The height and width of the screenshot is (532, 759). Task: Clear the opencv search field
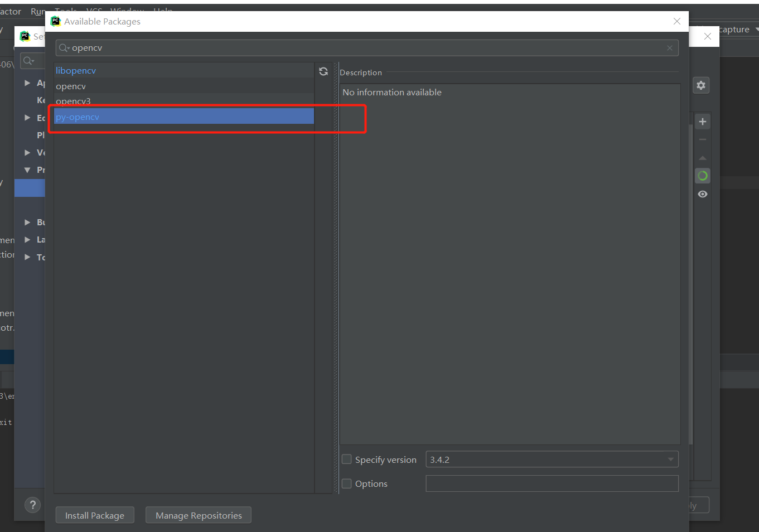click(x=670, y=48)
